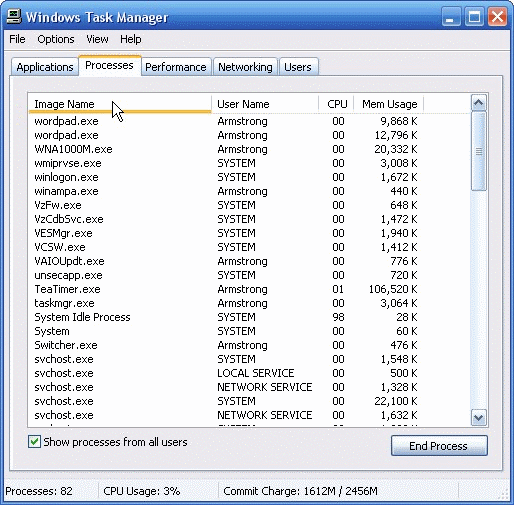Sort by Image Name column header
514x505 pixels.
point(120,104)
